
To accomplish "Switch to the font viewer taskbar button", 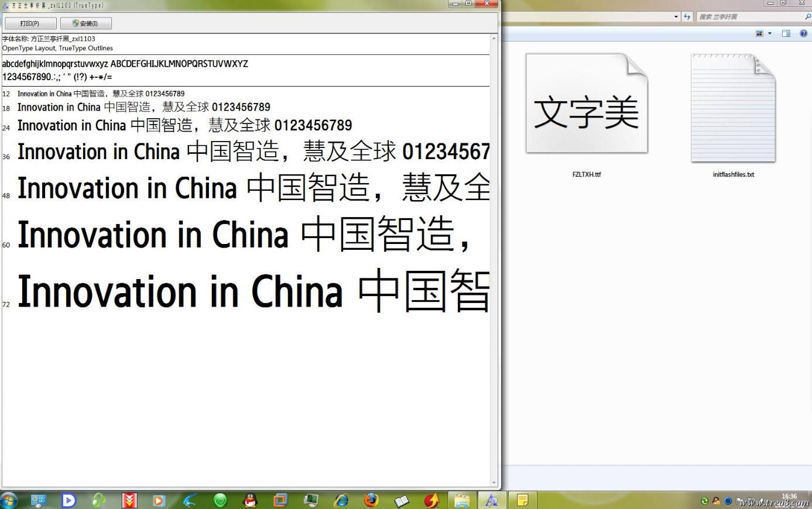I will click(x=492, y=500).
